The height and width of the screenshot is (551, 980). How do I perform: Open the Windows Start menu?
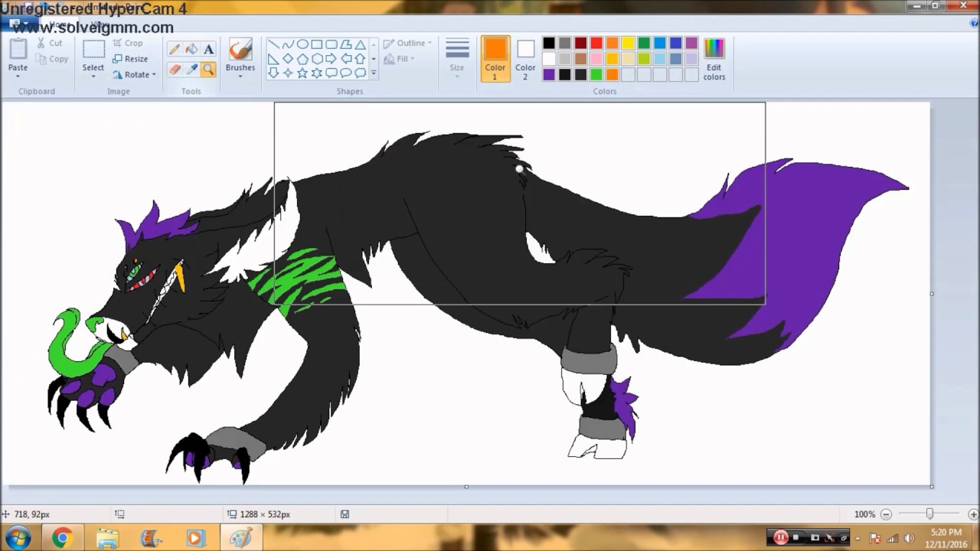point(18,538)
